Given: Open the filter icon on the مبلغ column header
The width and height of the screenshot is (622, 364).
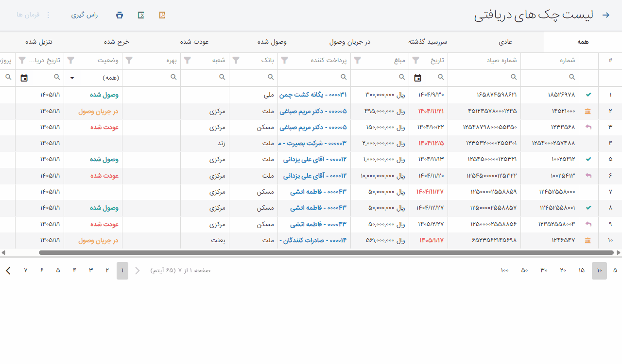Looking at the screenshot, I should click(x=358, y=61).
